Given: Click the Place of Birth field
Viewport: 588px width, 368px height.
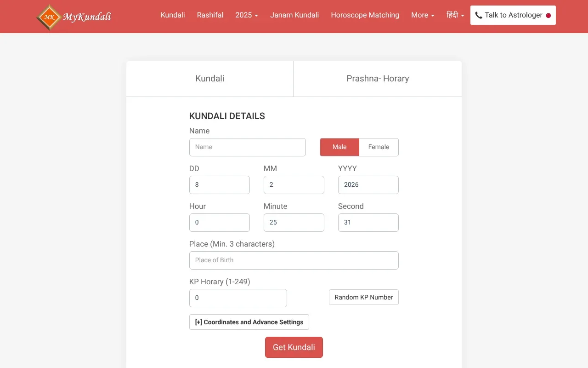Looking at the screenshot, I should (294, 260).
